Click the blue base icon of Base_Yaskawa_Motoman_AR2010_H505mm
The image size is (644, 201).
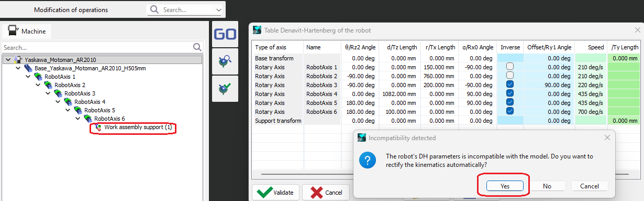tap(28, 69)
